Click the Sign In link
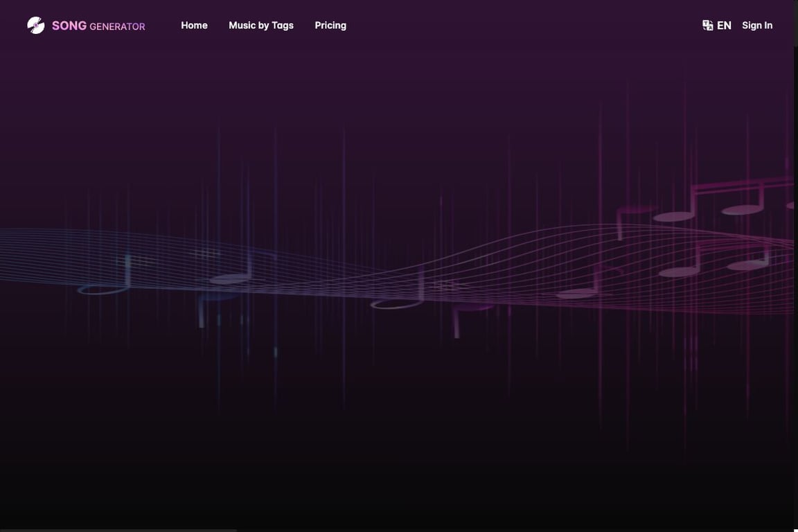The height and width of the screenshot is (532, 798). (x=756, y=26)
